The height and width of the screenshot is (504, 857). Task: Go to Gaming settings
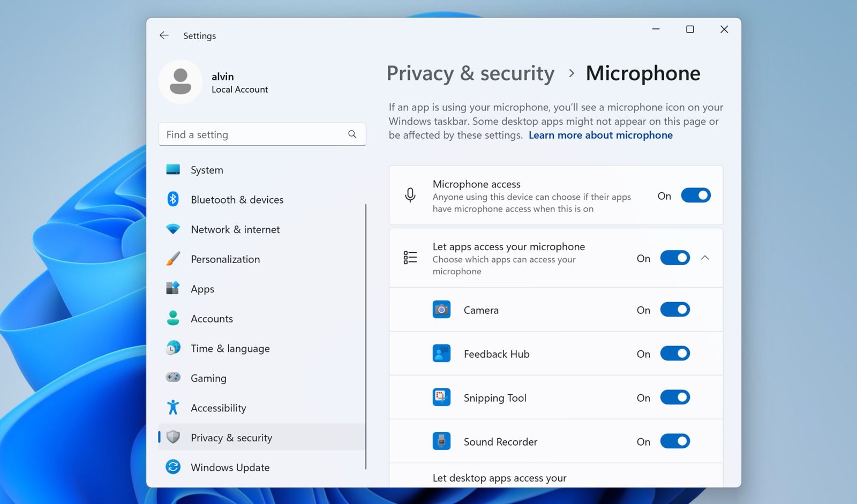click(x=262, y=378)
